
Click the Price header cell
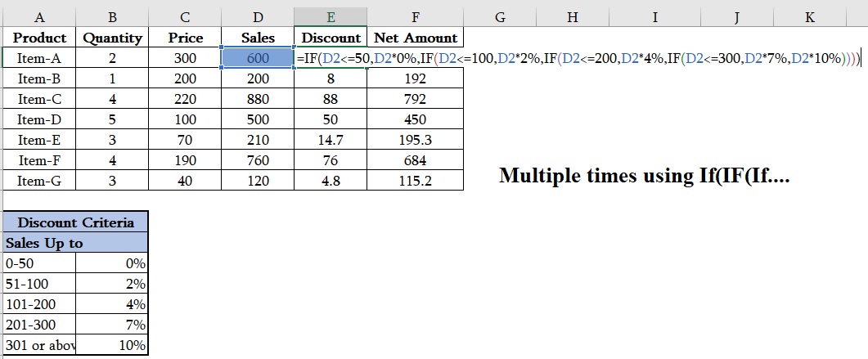coord(185,38)
